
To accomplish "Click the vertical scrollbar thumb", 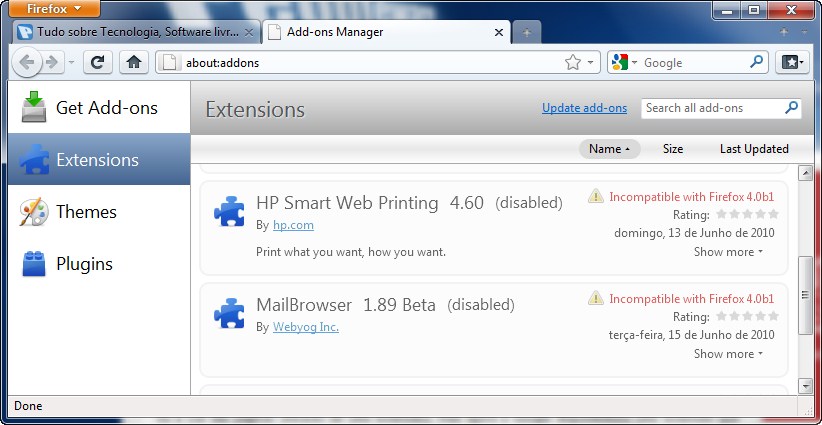I will tap(805, 295).
